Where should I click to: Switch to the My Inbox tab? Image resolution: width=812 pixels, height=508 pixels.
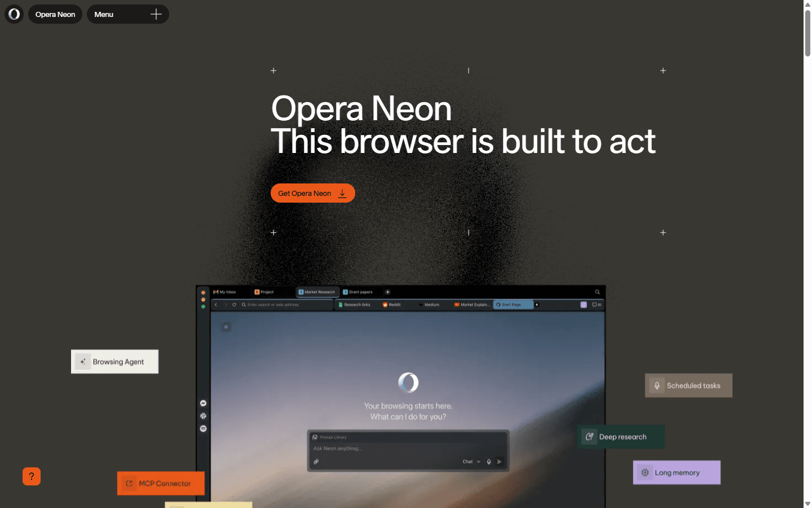[x=225, y=292]
